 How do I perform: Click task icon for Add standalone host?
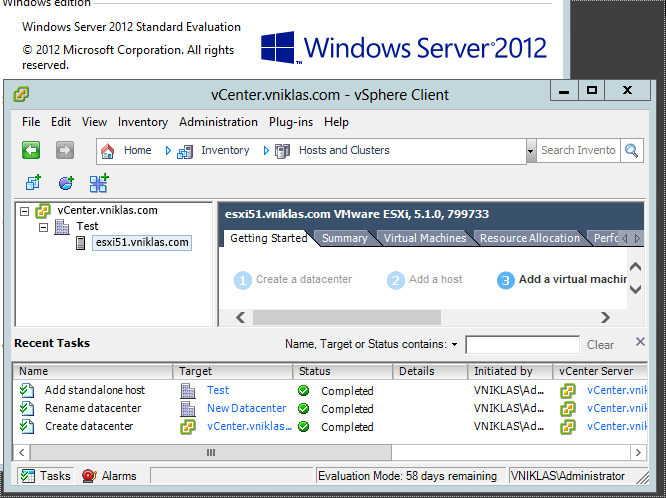[x=27, y=390]
